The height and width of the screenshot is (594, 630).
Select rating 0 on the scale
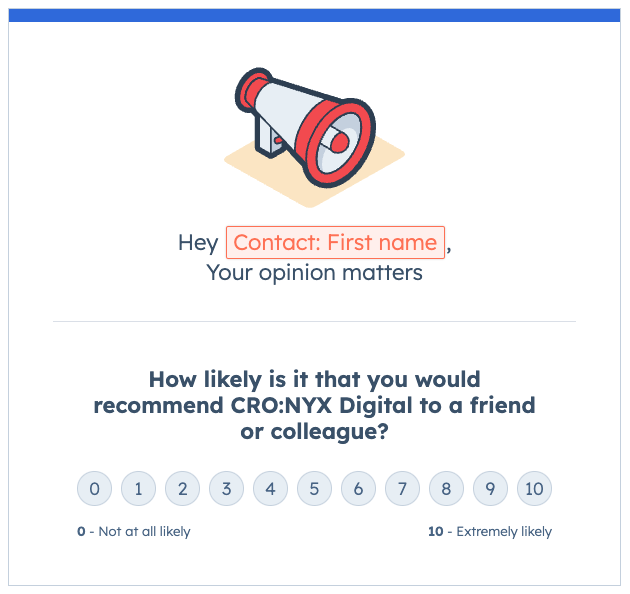94,489
